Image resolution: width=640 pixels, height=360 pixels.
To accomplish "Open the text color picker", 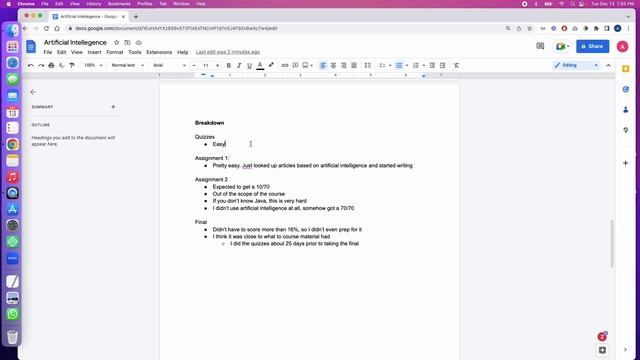I will (260, 65).
